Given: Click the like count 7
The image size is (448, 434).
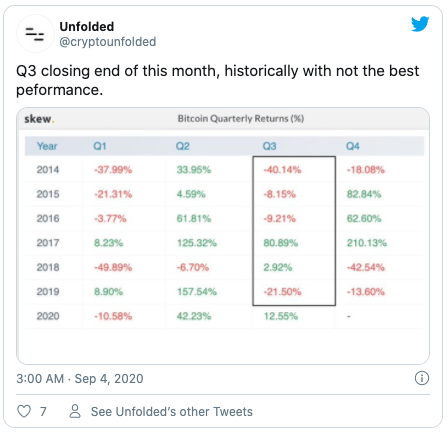Looking at the screenshot, I should pos(43,412).
